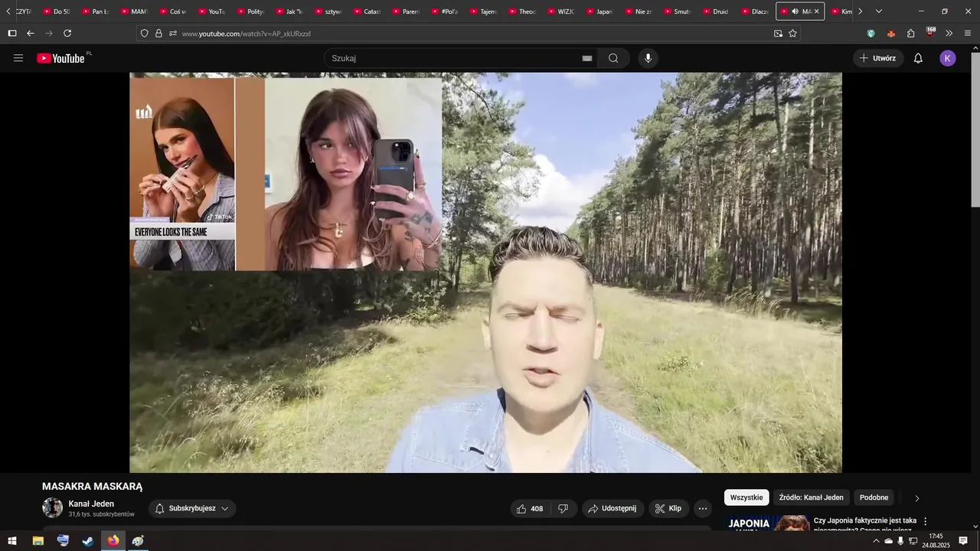Click the Udostępnij share button
Viewport: 980px width, 551px height.
(612, 508)
